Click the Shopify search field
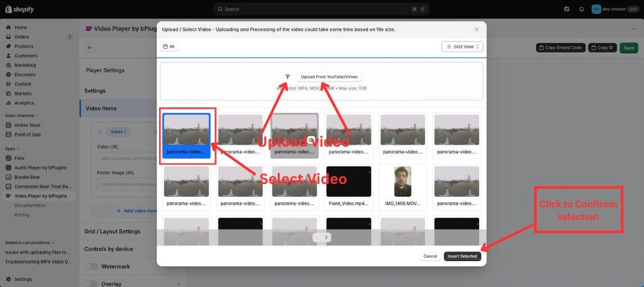Image resolution: width=644 pixels, height=287 pixels. [322, 9]
